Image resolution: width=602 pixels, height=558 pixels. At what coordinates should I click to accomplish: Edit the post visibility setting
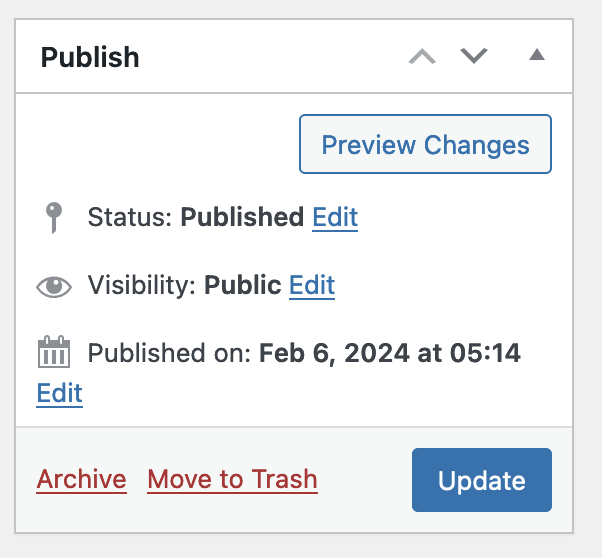tap(312, 285)
